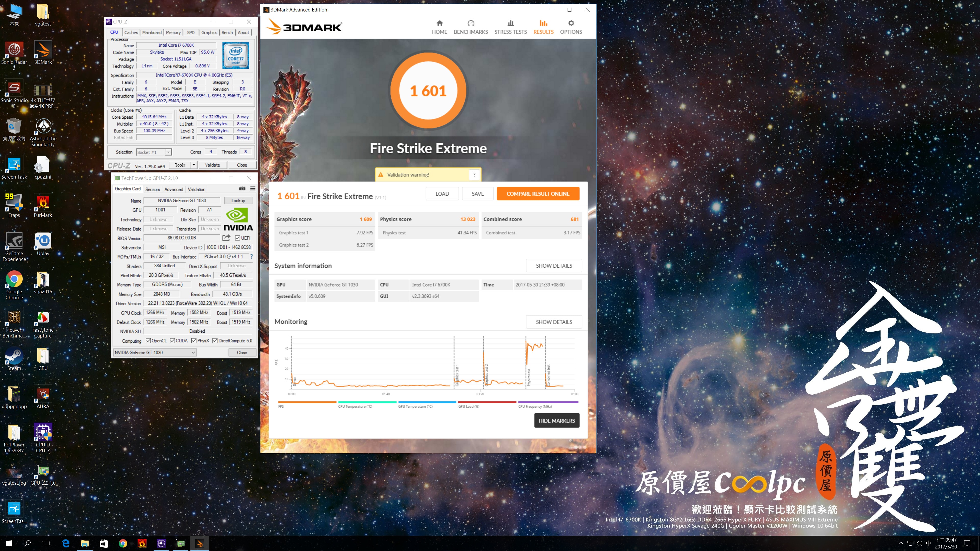The height and width of the screenshot is (551, 980).
Task: Open FurMark desktop icon
Action: coord(43,205)
